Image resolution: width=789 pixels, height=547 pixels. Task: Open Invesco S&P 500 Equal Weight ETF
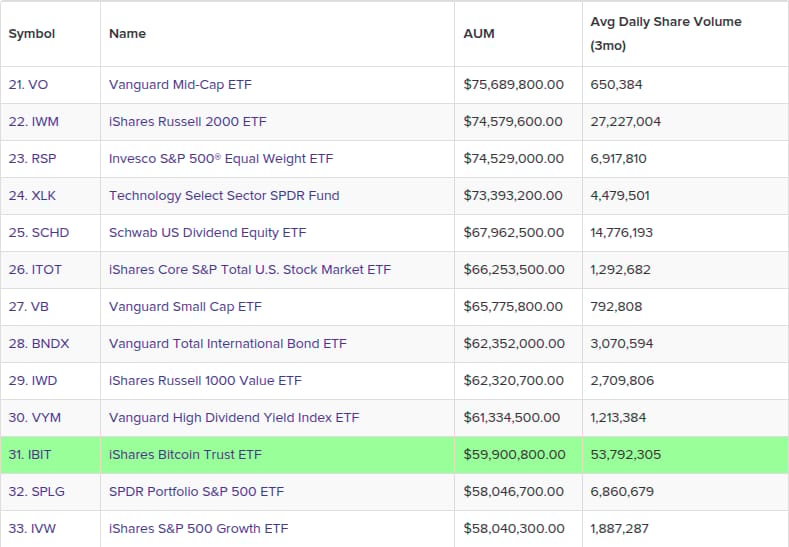(221, 159)
